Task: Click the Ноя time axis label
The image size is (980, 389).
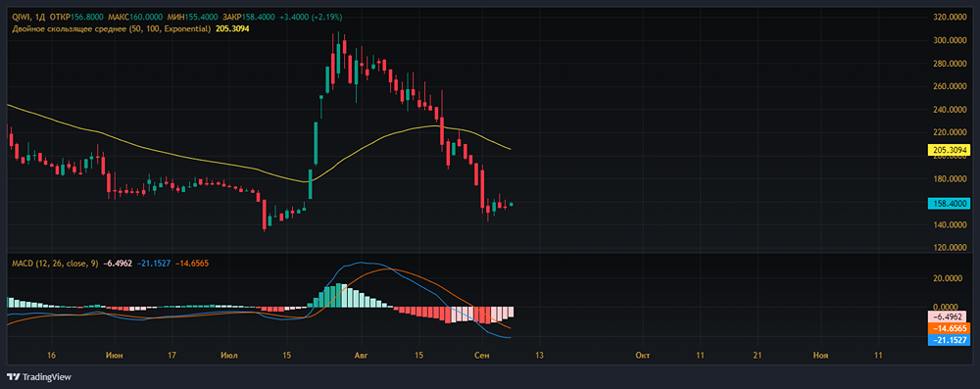Action: 820,356
